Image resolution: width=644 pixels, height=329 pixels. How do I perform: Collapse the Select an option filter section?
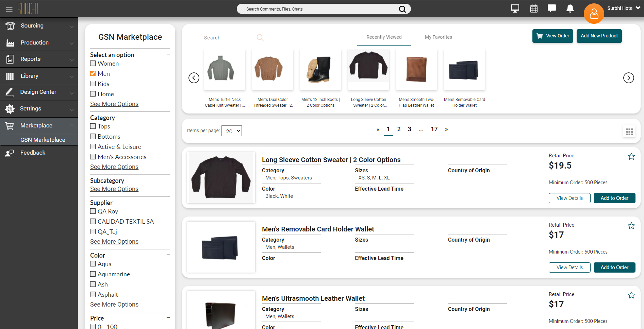[168, 54]
